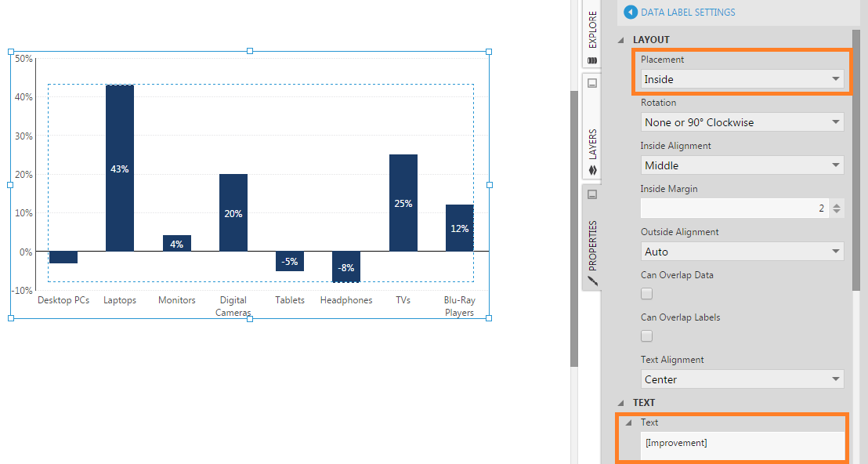This screenshot has width=868, height=464.
Task: Switch to the Explore tab
Action: [x=592, y=31]
